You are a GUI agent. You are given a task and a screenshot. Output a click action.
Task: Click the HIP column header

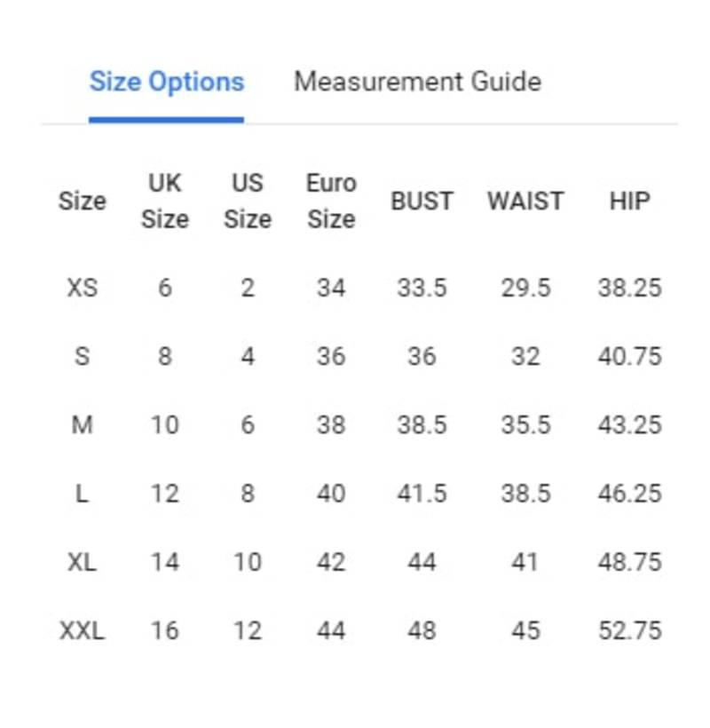click(x=630, y=201)
